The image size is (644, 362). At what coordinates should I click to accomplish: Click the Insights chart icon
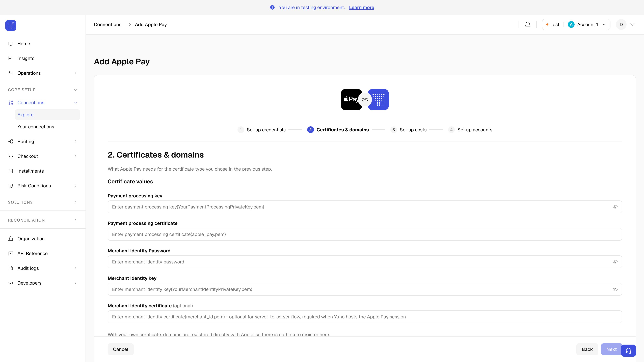coord(11,58)
